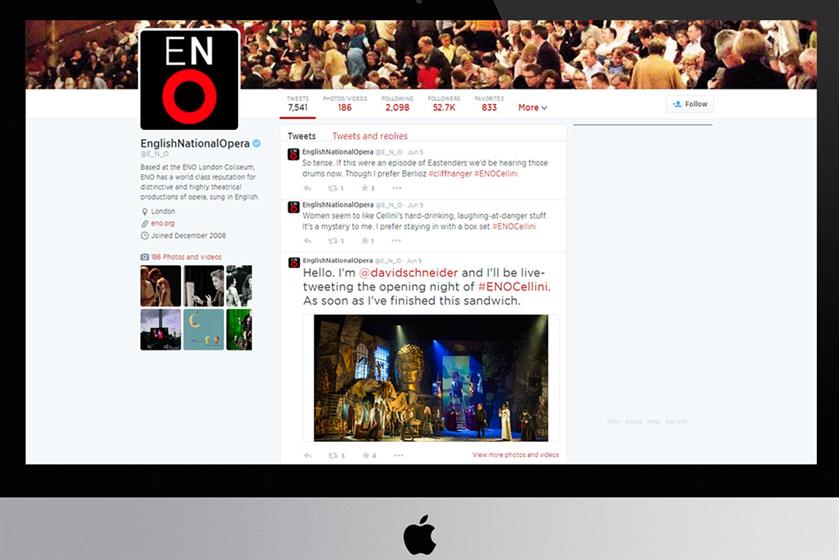Click the ENO profile avatar image

point(189,80)
